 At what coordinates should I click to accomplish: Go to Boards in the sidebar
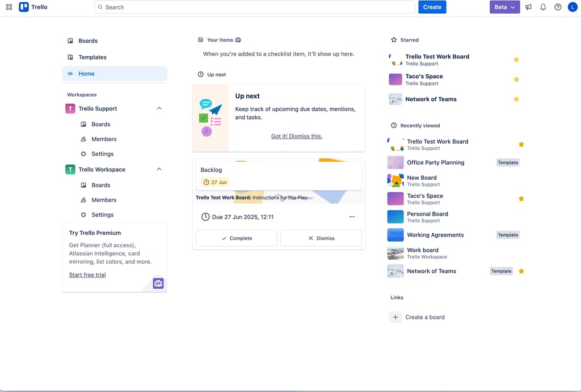pos(89,40)
